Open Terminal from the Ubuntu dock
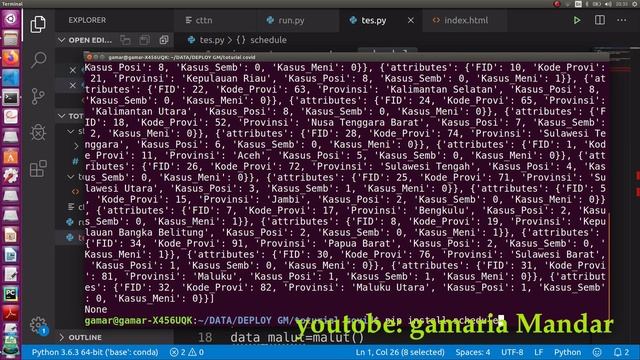 pos(11,98)
